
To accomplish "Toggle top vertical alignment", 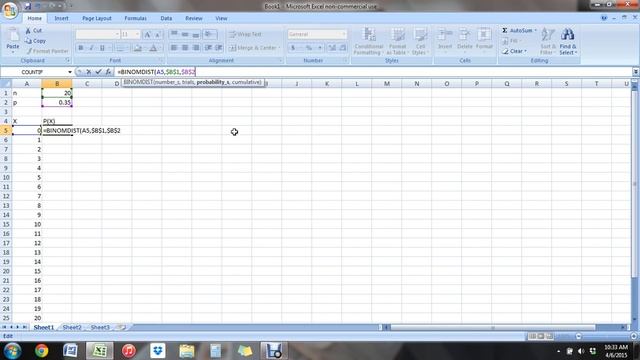I will tap(174, 34).
